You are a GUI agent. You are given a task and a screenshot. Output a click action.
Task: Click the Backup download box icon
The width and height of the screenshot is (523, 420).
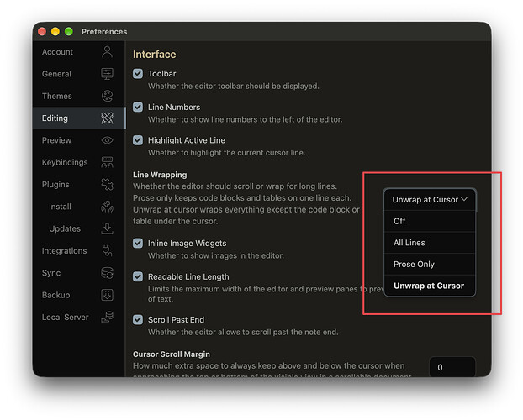point(107,295)
